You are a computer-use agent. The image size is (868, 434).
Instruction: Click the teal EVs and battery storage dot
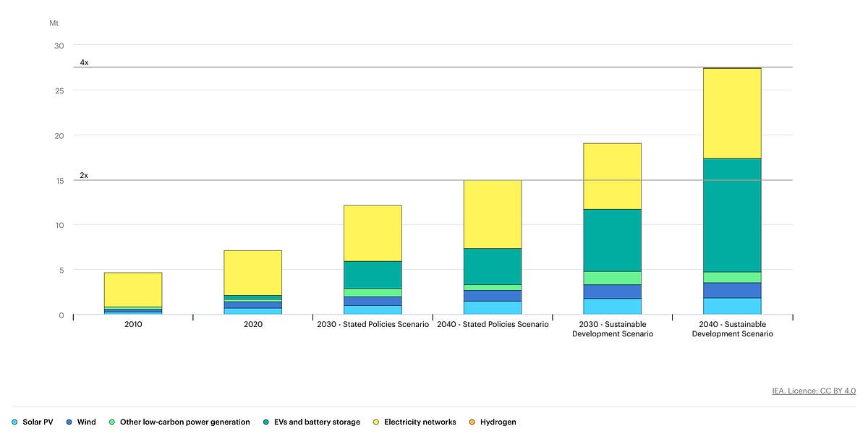[266, 422]
